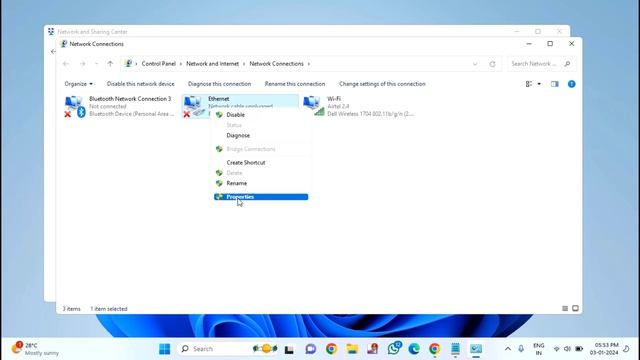640x360 pixels.
Task: Open the Chat app on taskbar
Action: pyautogui.click(x=311, y=349)
